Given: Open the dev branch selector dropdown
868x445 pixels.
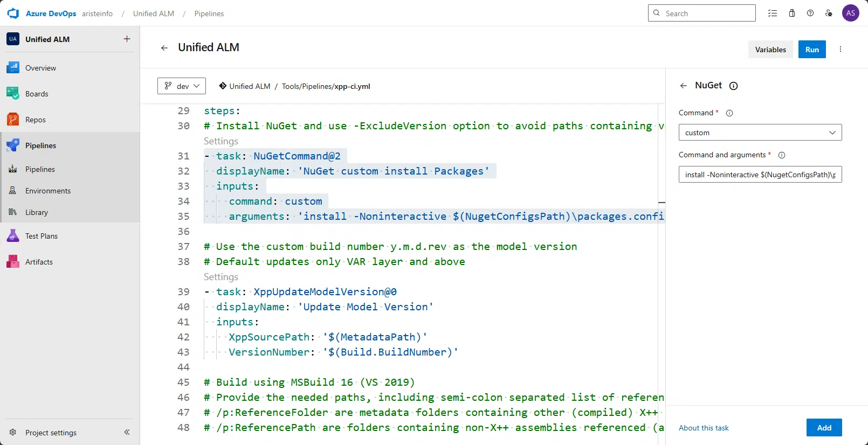Looking at the screenshot, I should (182, 86).
